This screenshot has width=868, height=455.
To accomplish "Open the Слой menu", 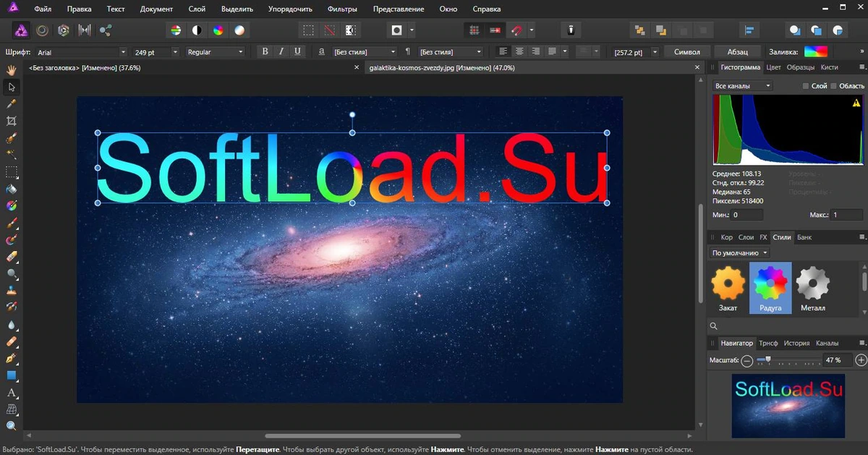I will point(197,9).
